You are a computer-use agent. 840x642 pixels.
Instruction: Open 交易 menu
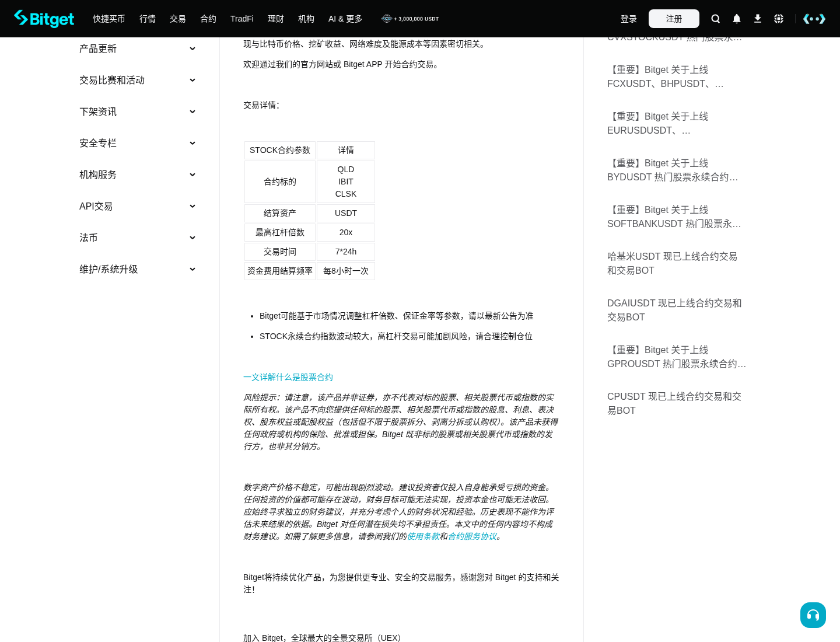[178, 19]
